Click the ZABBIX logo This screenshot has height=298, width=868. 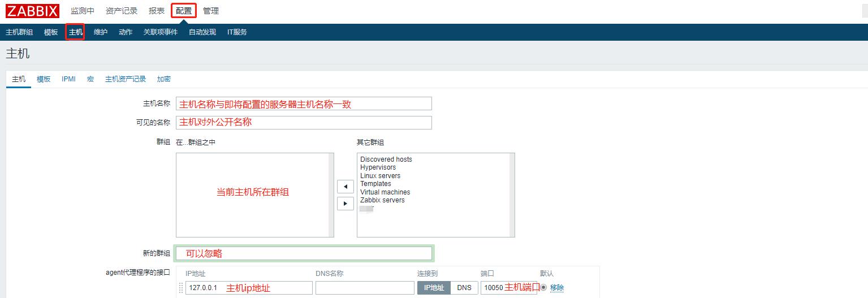point(32,10)
